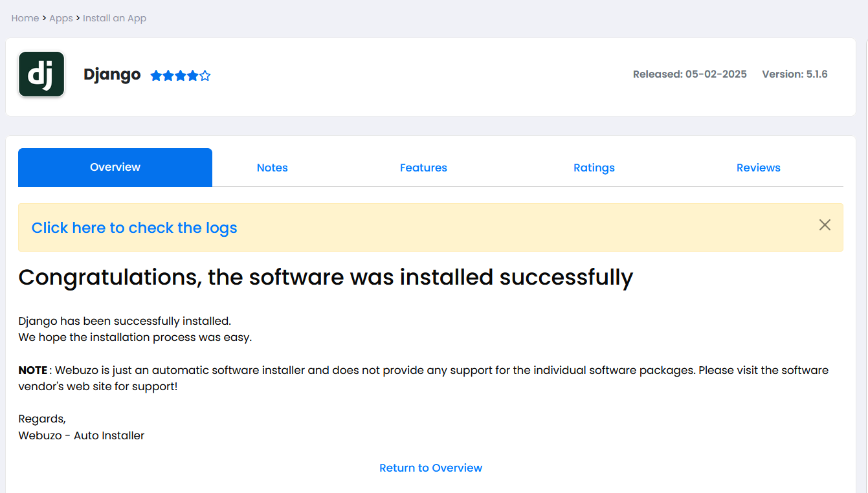868x493 pixels.
Task: Click Install an App breadcrumb item
Action: (x=115, y=18)
